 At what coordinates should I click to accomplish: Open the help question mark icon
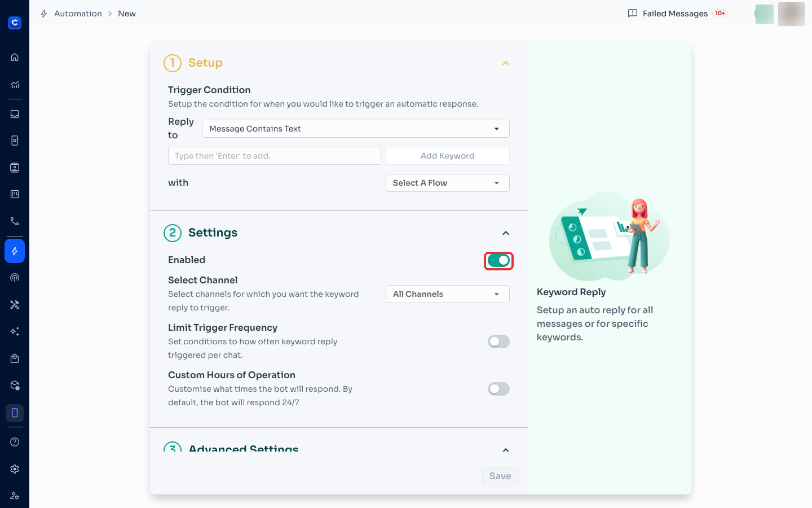[x=15, y=442]
